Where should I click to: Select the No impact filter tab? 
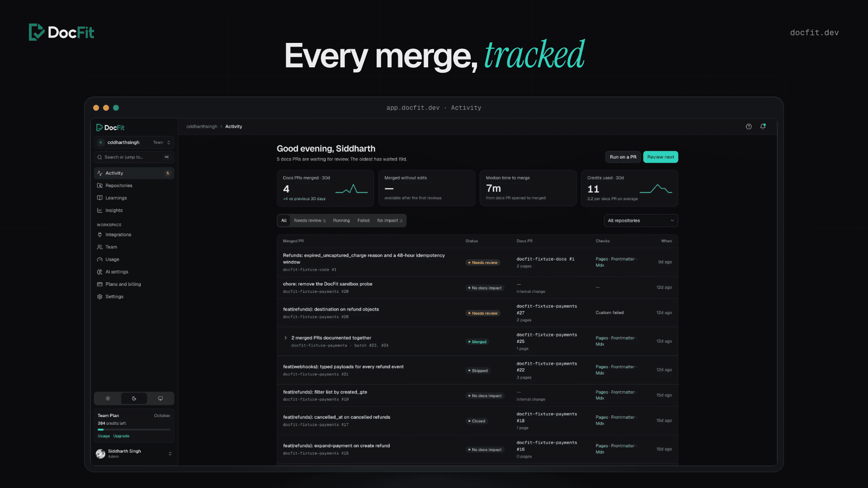click(x=389, y=221)
